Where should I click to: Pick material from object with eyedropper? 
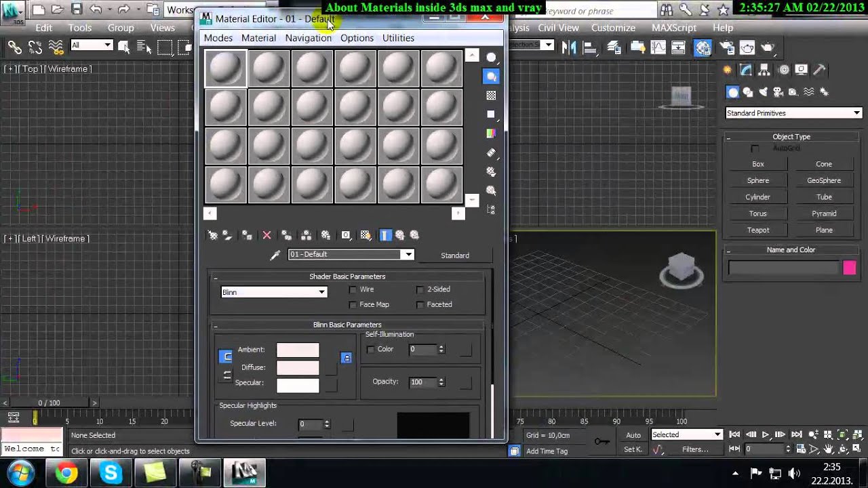(275, 255)
